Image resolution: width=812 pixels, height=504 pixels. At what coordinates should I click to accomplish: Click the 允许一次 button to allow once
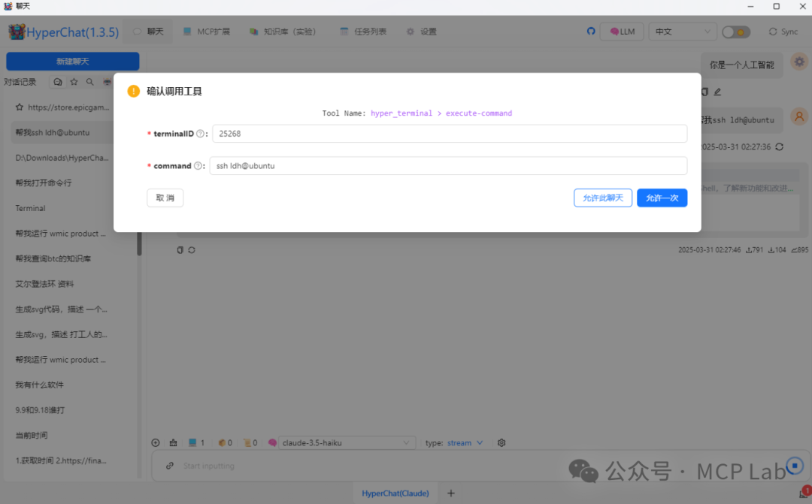coord(662,198)
